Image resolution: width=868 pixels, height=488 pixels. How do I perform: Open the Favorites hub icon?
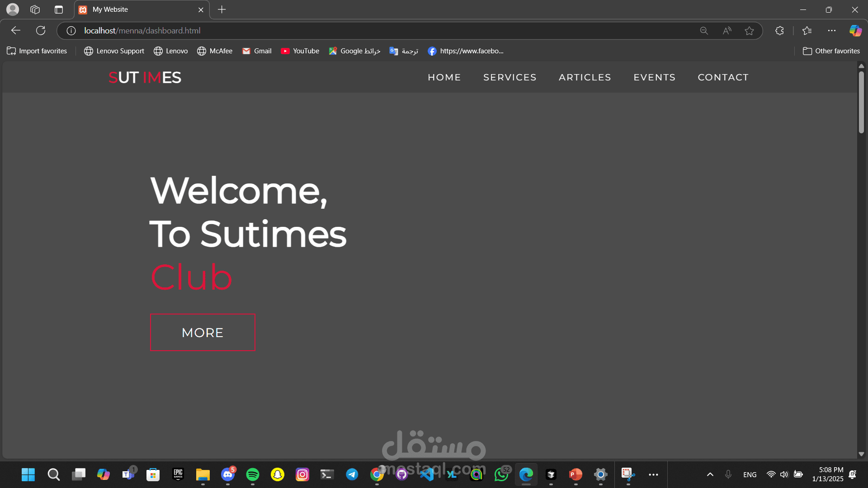807,31
